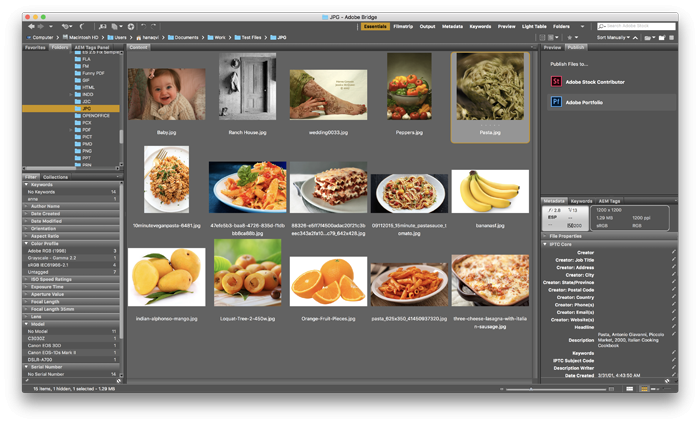
Task: Click the clear filter icon in Filter panel
Action: click(119, 381)
